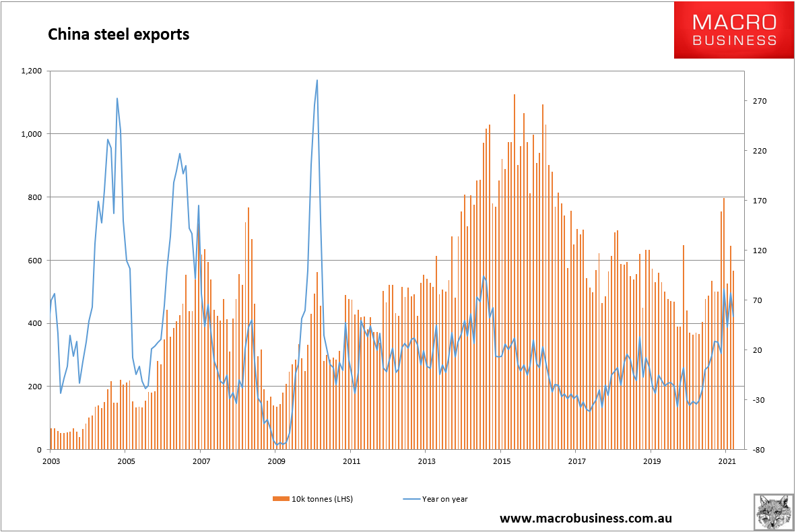Select the '600' left axis value
The width and height of the screenshot is (796, 532).
tap(35, 261)
